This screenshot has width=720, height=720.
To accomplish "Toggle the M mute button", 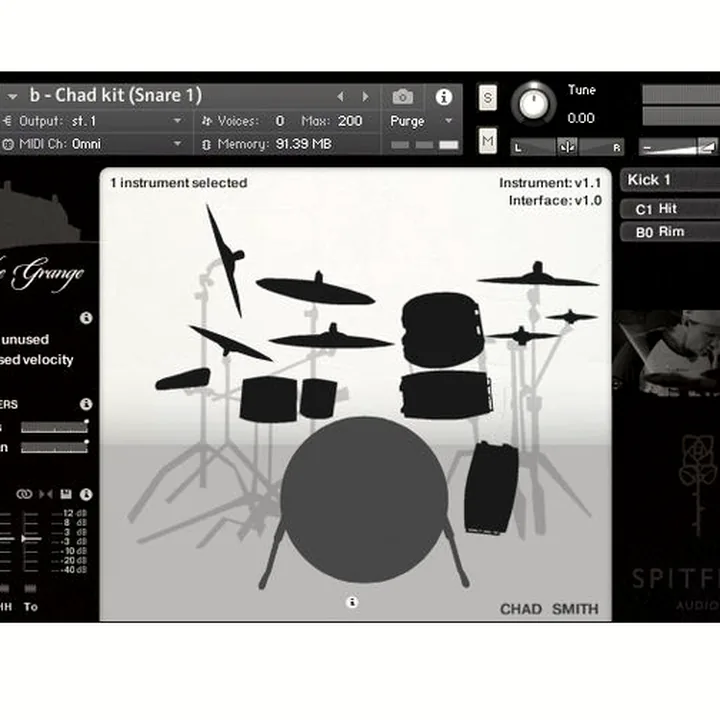I will tap(488, 141).
